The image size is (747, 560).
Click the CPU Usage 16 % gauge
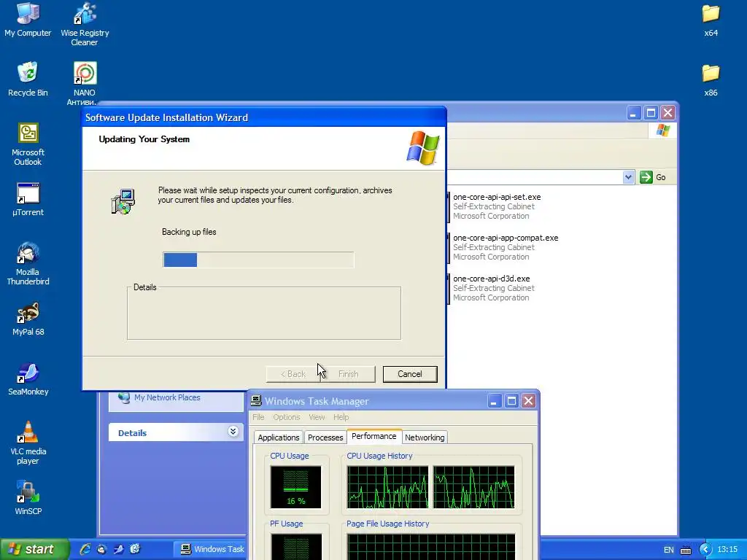[x=296, y=486]
